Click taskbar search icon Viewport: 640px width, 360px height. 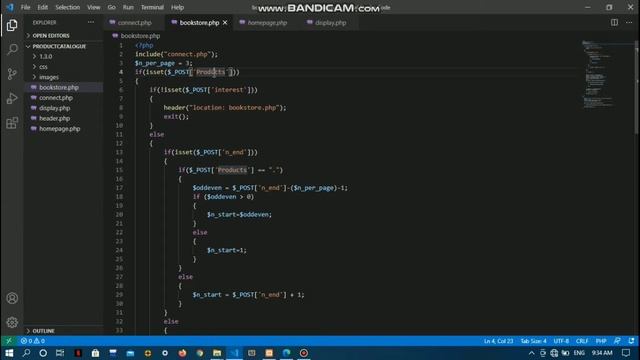tap(27, 353)
